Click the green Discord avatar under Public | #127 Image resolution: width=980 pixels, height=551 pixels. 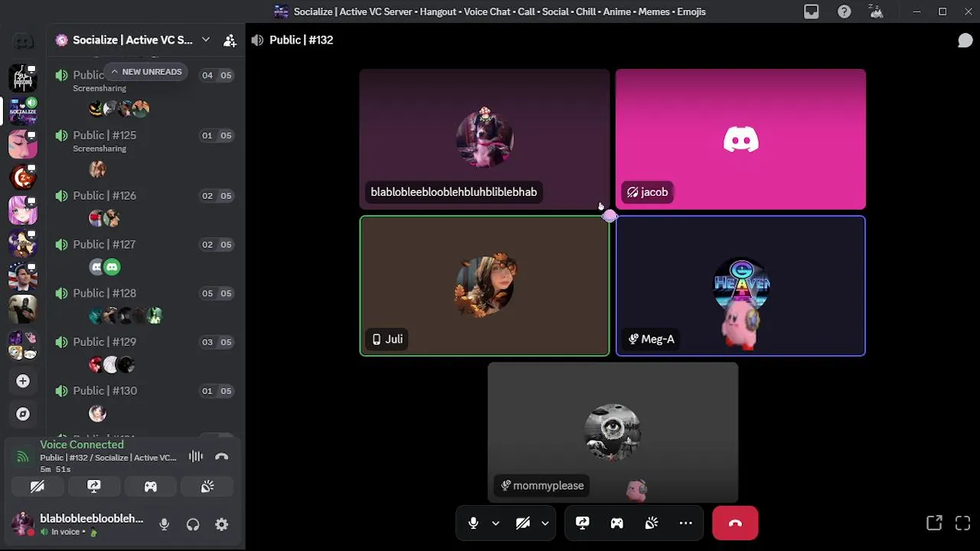click(113, 267)
